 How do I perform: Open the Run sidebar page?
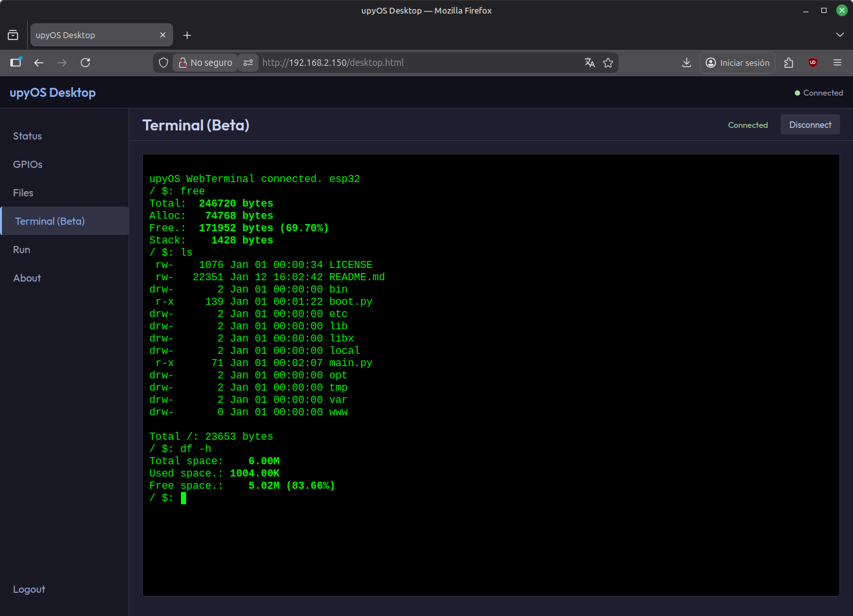click(65, 250)
